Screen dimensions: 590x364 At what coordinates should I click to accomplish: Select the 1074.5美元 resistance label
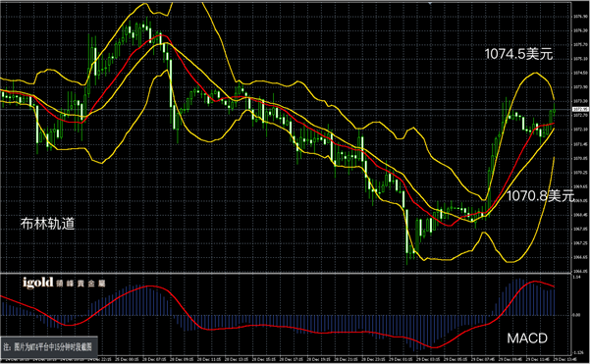pyautogui.click(x=518, y=54)
